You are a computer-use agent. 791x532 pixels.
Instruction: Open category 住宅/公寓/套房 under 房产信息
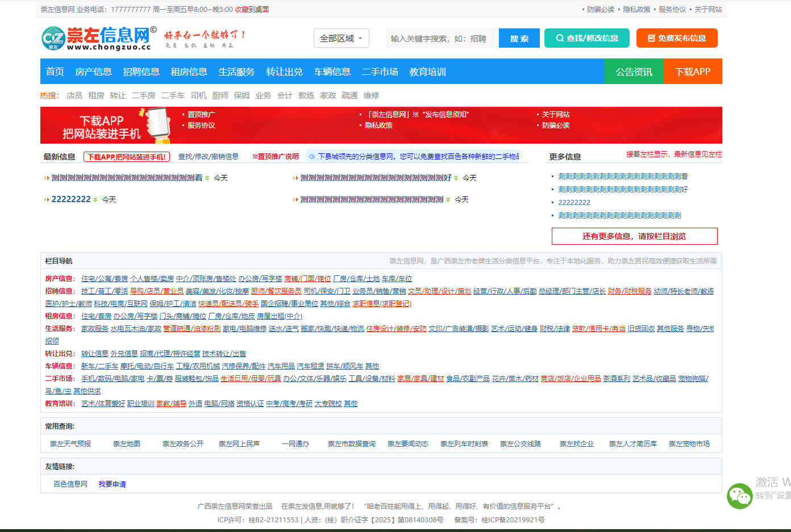[x=105, y=279]
